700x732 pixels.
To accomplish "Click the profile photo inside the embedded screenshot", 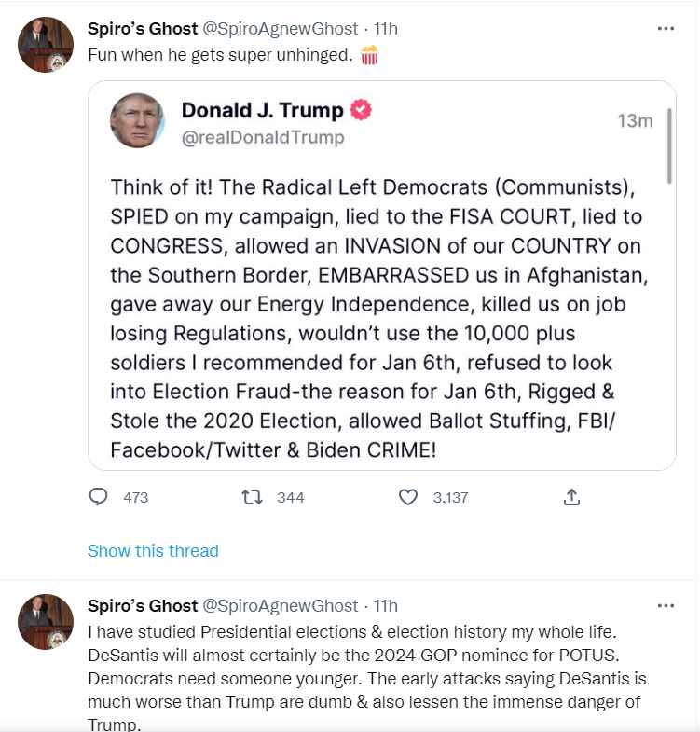I will point(138,120).
